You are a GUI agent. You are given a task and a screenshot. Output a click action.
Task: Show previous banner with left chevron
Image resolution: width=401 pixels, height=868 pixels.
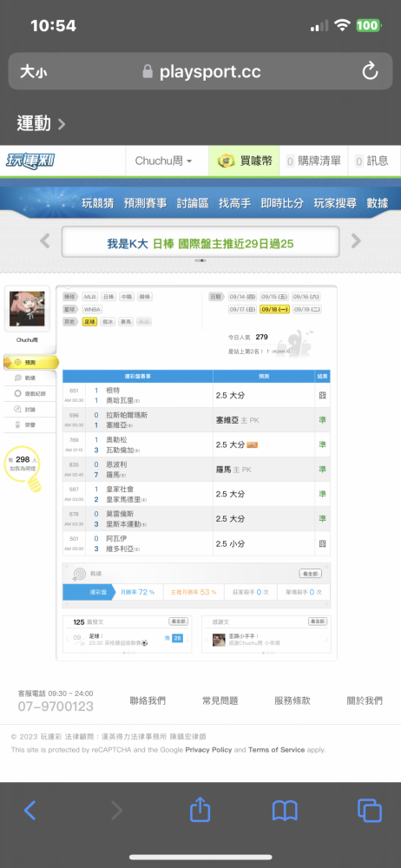(45, 240)
